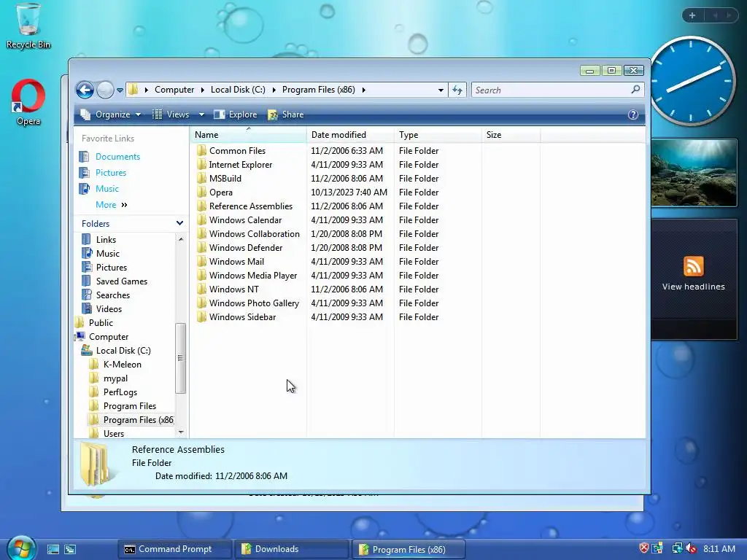Click Share in the toolbar
747x560 pixels.
point(286,114)
